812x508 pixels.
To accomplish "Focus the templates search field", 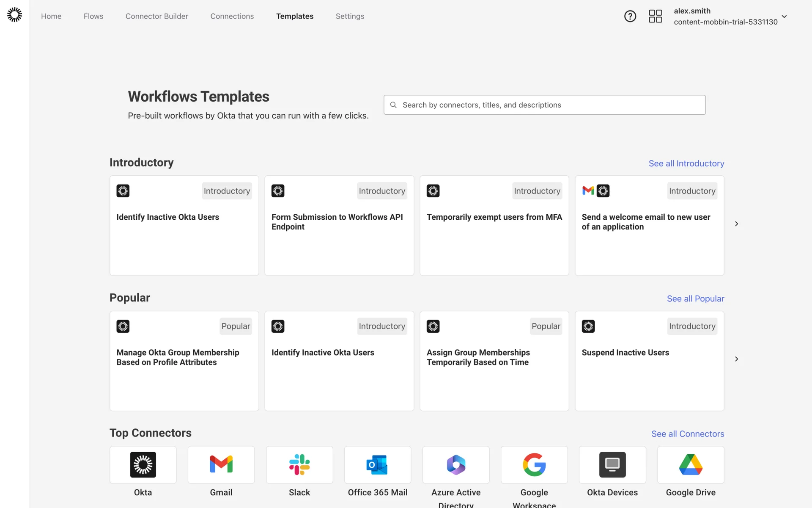I will tap(544, 105).
